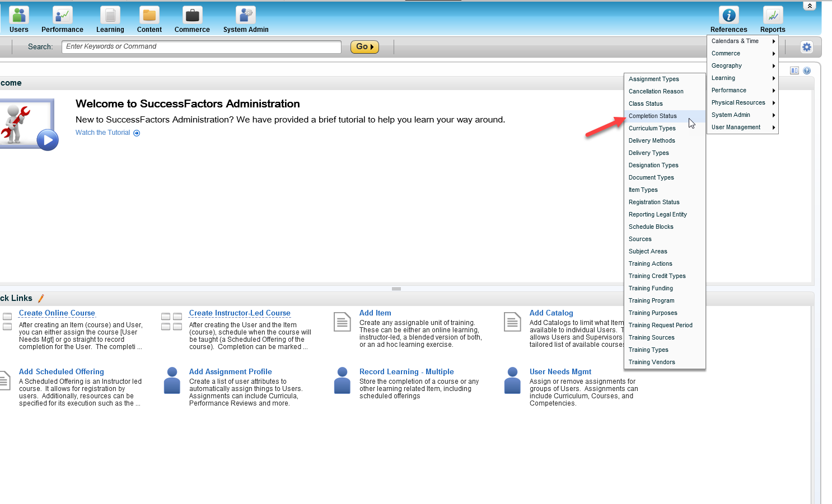Open the Record Learning - Multiple link

[x=406, y=372]
